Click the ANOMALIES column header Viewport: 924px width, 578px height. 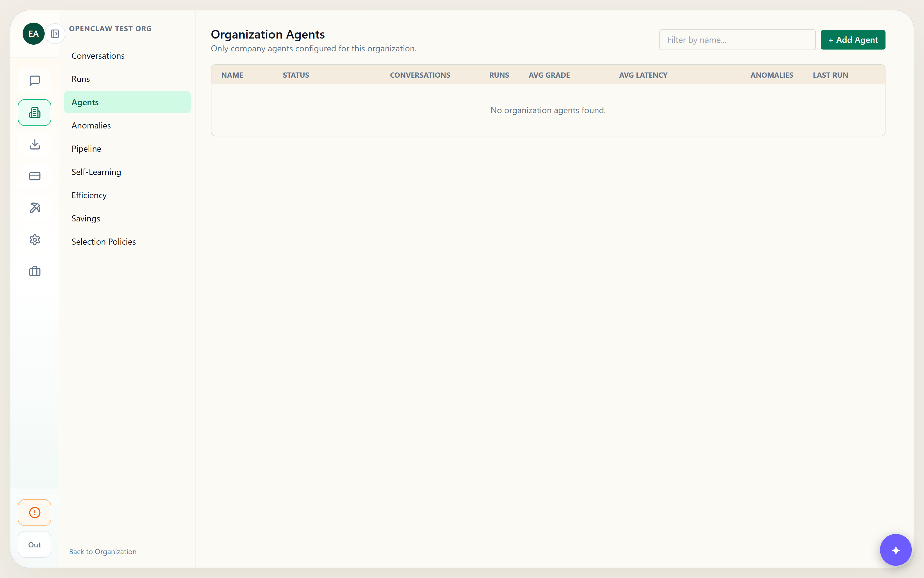pyautogui.click(x=772, y=75)
